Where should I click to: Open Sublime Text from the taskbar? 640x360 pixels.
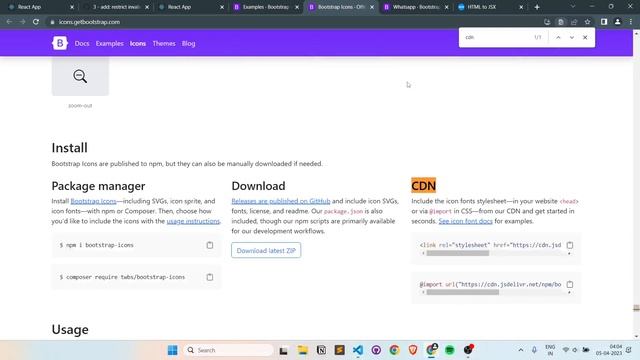[x=340, y=350]
